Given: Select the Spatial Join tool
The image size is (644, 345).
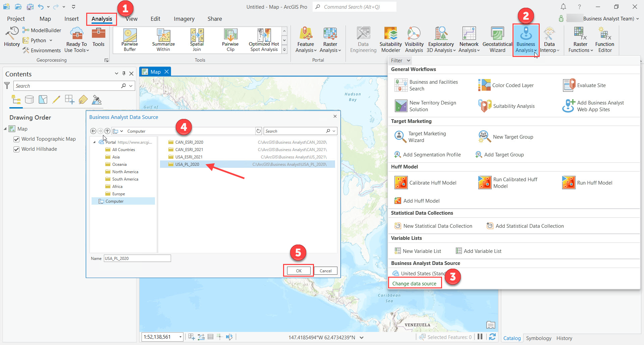Looking at the screenshot, I should [x=197, y=39].
